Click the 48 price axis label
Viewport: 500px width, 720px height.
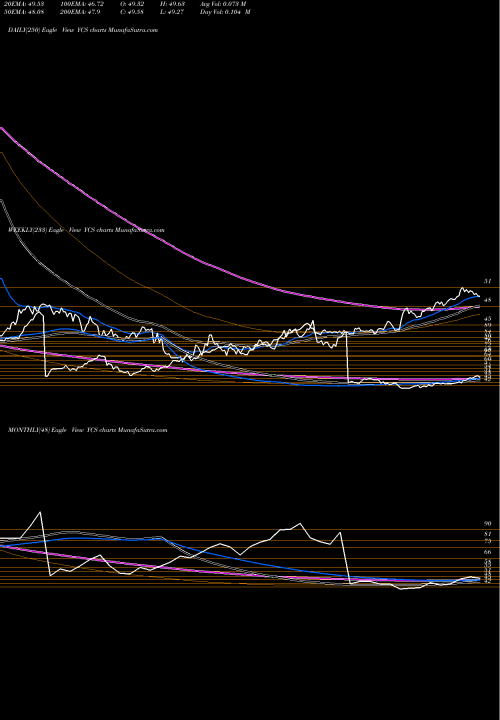488,300
